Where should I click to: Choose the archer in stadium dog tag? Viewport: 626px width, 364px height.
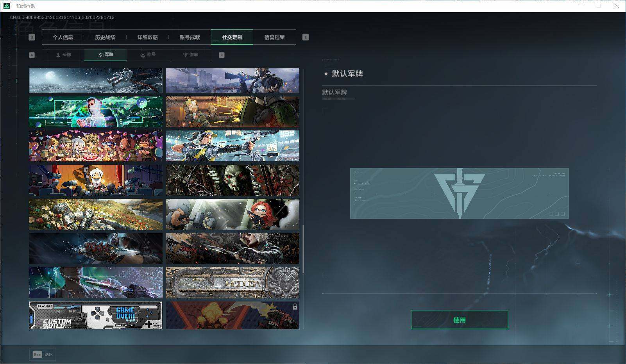233,146
